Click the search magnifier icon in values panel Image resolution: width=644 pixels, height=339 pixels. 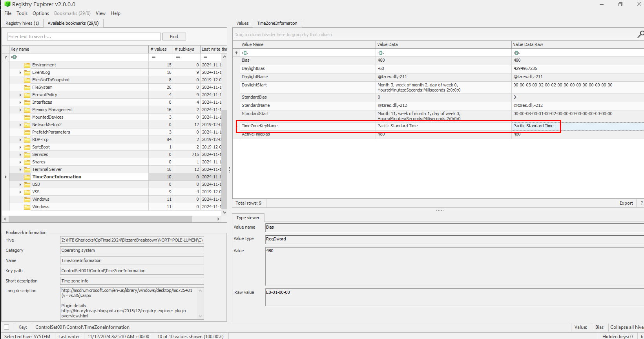click(x=640, y=35)
